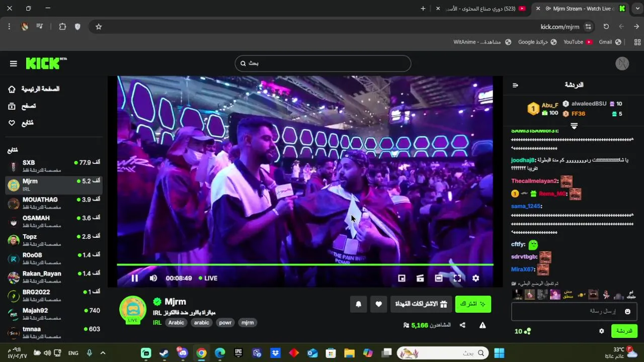This screenshot has height=362, width=644.
Task: Switch to the YouTube browser tab
Action: click(x=486, y=9)
